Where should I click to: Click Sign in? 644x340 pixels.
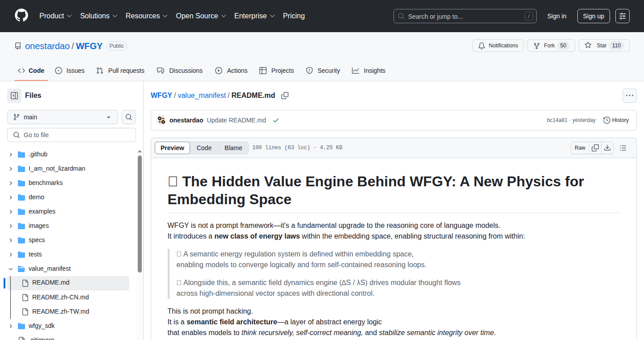[557, 16]
